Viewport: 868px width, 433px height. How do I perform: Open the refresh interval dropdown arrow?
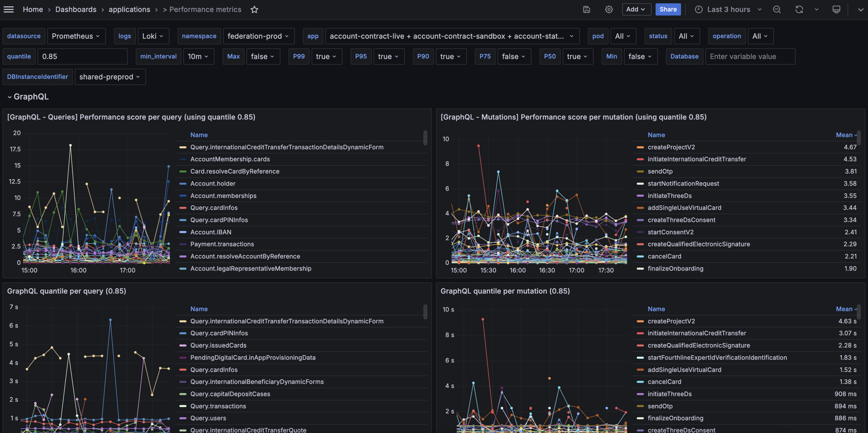pyautogui.click(x=817, y=9)
